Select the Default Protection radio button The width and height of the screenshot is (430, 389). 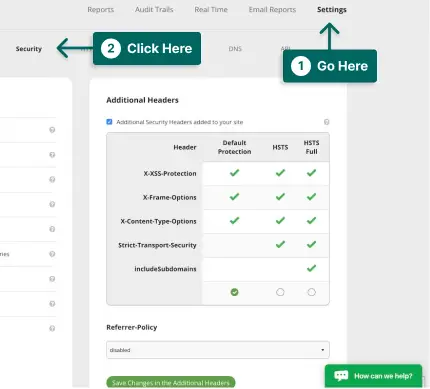point(234,292)
